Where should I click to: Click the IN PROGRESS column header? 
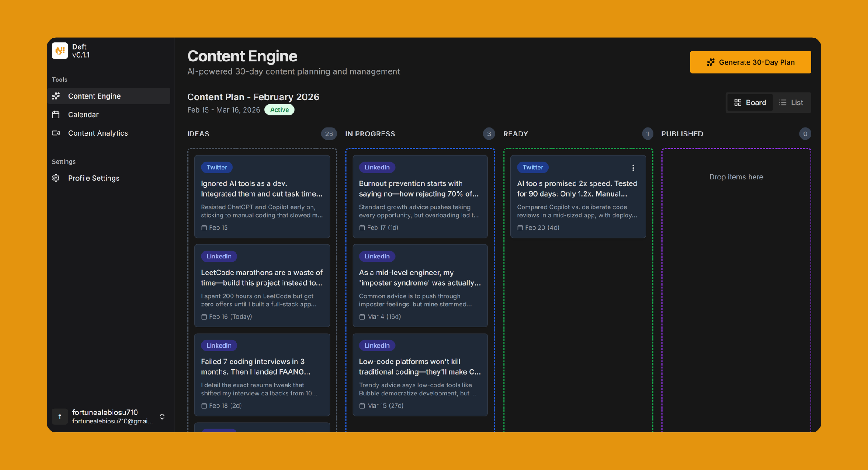coord(370,134)
